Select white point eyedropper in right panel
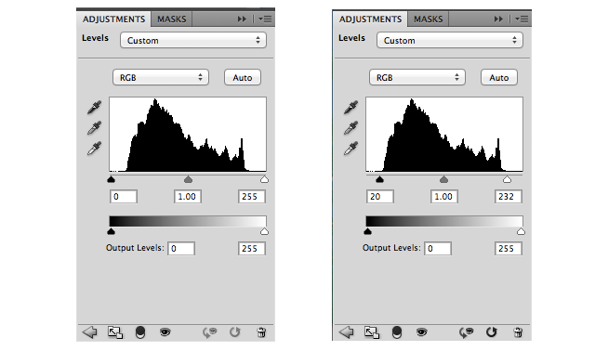595x364 pixels. pos(350,149)
